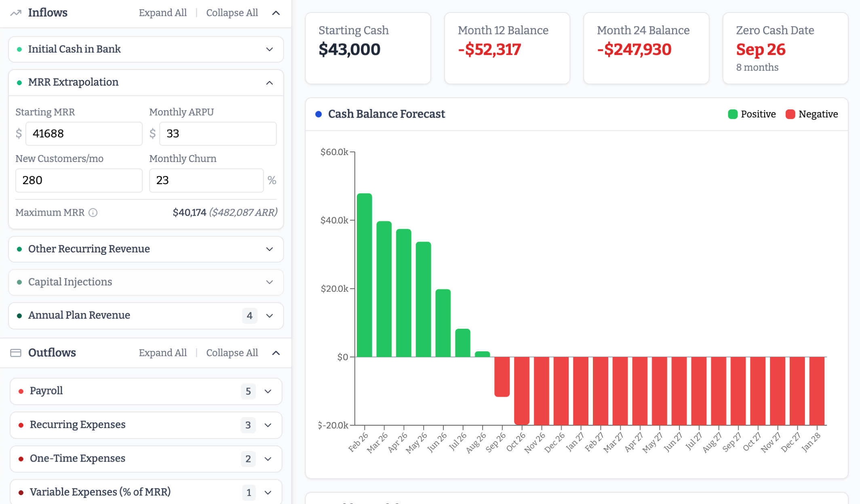The width and height of the screenshot is (860, 504).
Task: Open the Recurring Expenses section
Action: [x=267, y=425]
